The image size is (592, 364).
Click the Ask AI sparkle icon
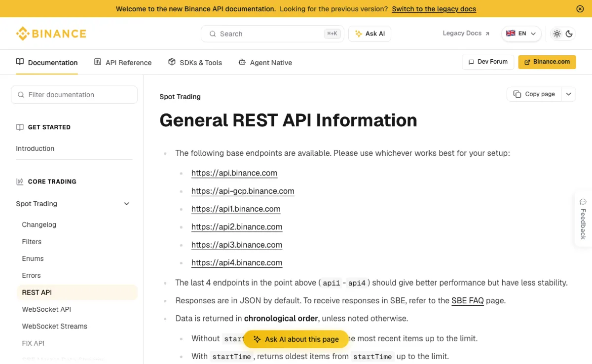click(x=359, y=34)
